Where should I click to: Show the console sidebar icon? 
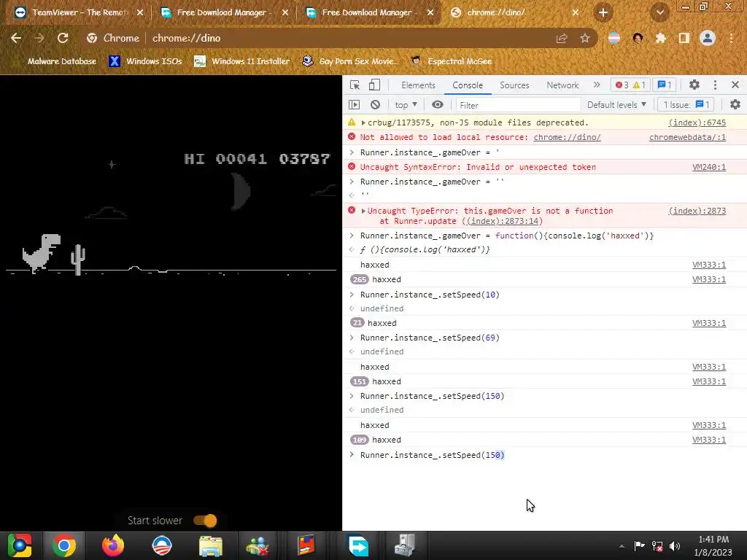[354, 105]
